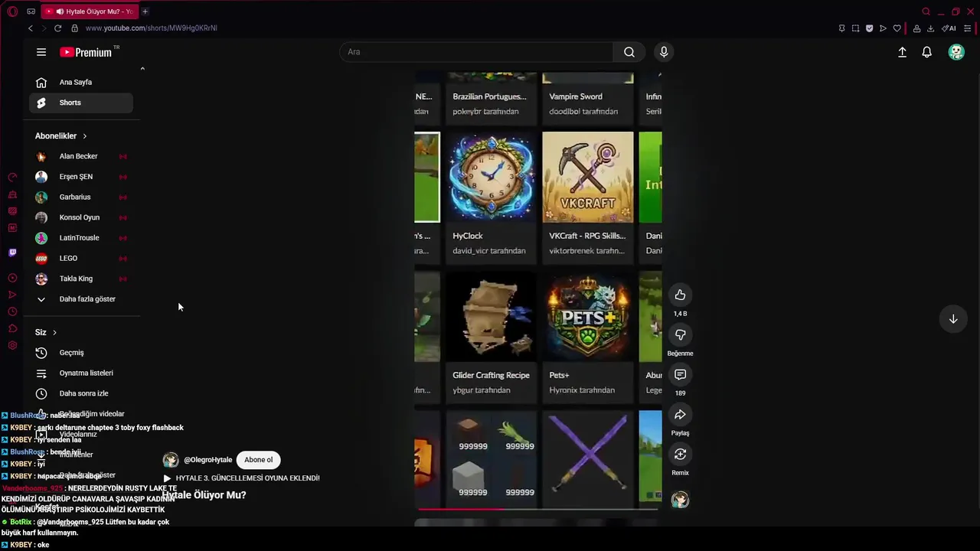Open the LEGO channel
This screenshot has height=551, width=980.
(81, 259)
